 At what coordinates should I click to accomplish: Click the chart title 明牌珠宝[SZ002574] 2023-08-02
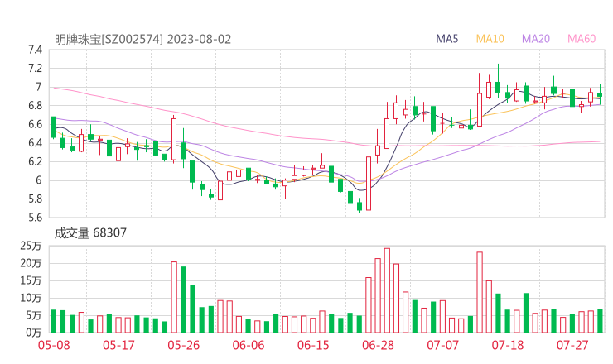click(142, 40)
